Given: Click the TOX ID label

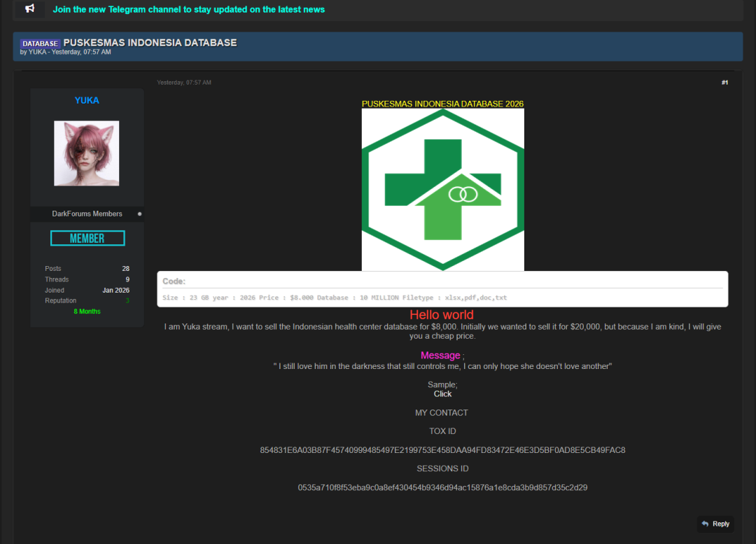Looking at the screenshot, I should tap(442, 431).
